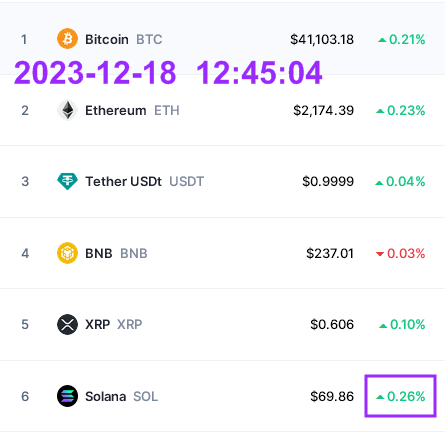Viewport: 445px width, 433px height.
Task: Open the Bitcoin coin name link
Action: click(x=107, y=39)
